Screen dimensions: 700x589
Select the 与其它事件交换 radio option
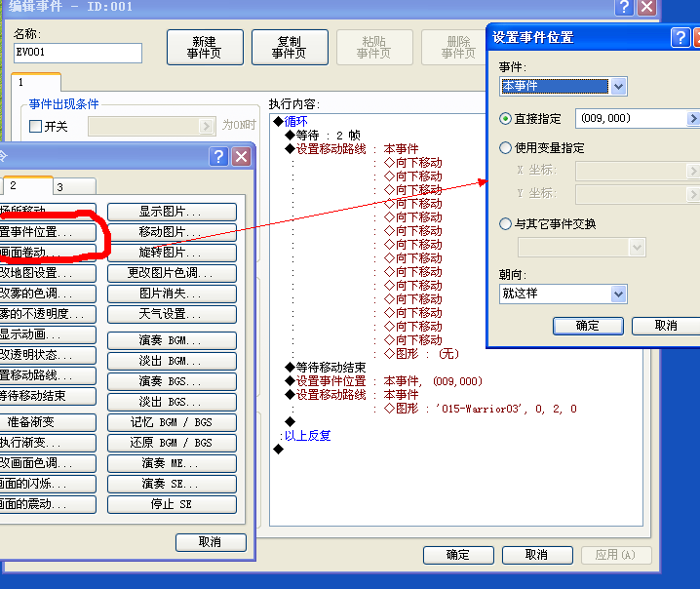point(505,223)
